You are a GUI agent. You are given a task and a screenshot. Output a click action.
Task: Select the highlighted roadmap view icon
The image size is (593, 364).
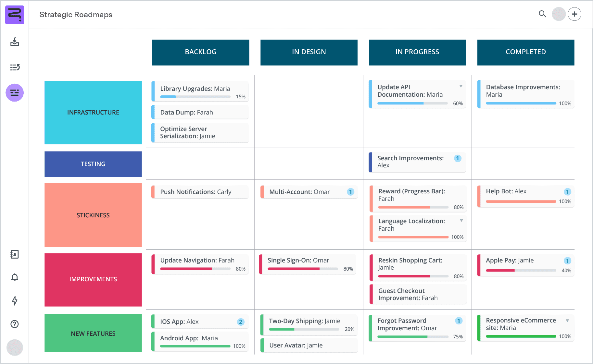tap(15, 93)
